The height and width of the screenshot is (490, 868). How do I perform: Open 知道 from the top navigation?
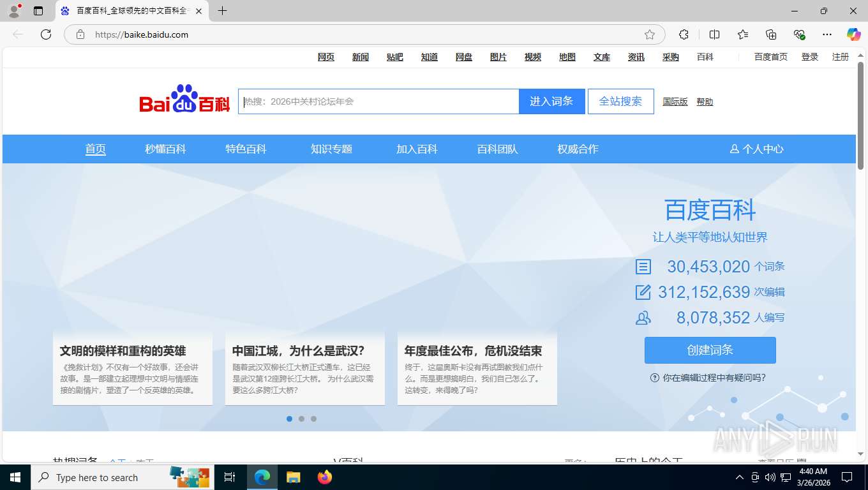click(x=430, y=57)
